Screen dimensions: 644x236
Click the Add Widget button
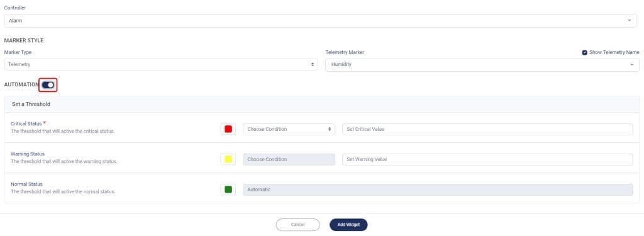tap(348, 225)
